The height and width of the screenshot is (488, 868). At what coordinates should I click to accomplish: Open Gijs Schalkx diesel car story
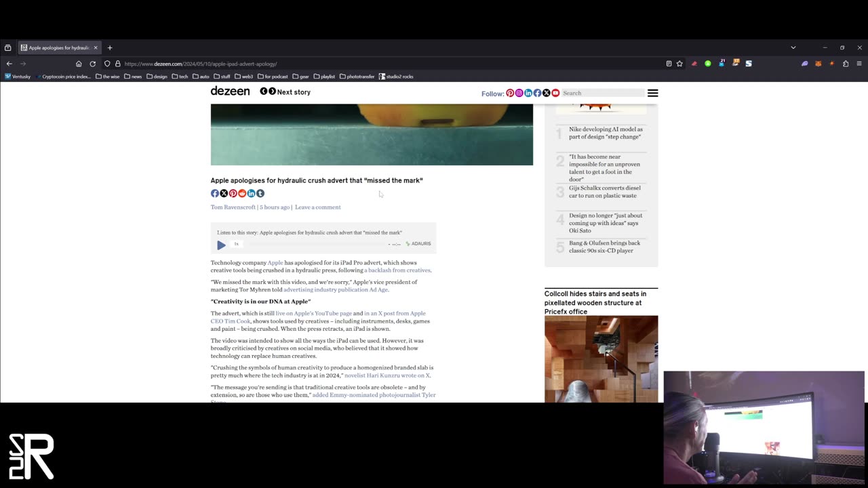(x=604, y=192)
